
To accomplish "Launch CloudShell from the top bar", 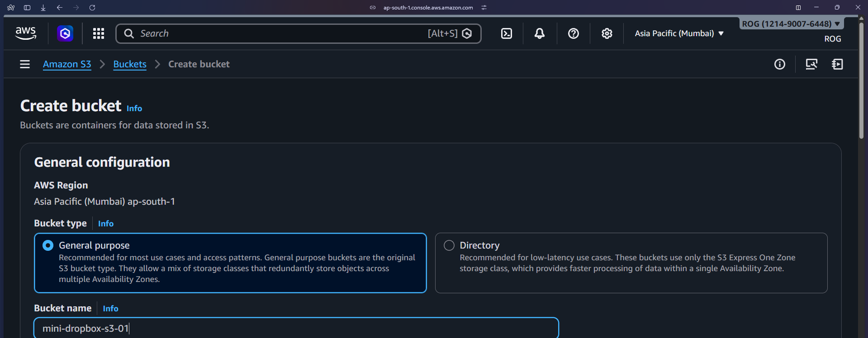I will [507, 33].
